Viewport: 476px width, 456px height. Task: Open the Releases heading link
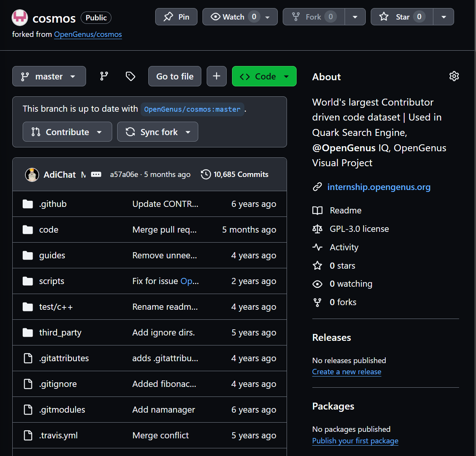click(332, 337)
